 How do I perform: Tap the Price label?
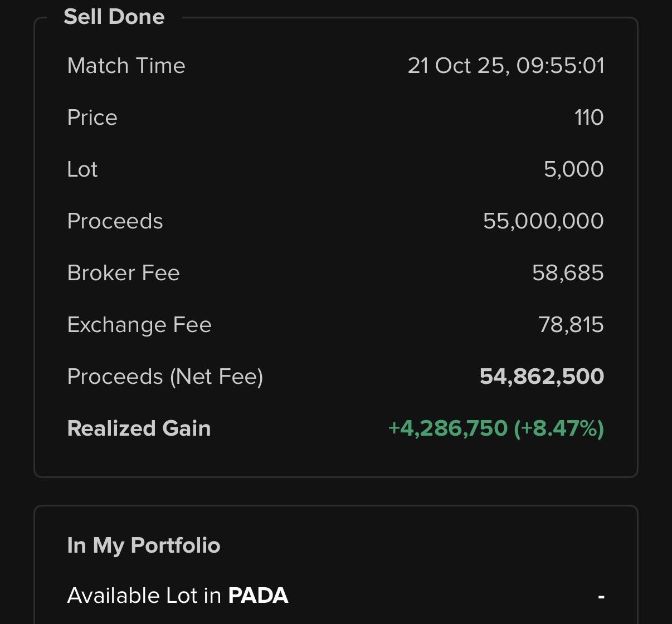point(92,118)
